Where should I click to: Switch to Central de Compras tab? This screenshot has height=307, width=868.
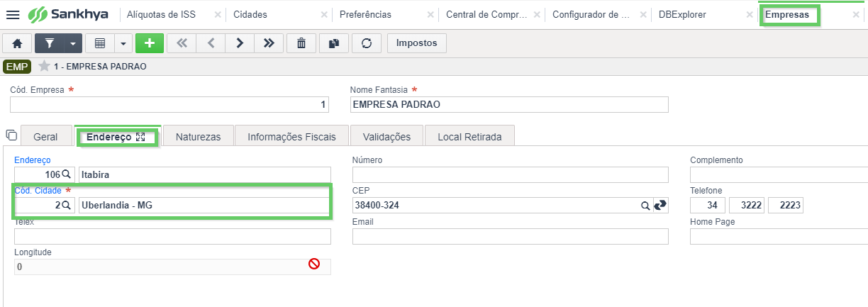coord(486,14)
